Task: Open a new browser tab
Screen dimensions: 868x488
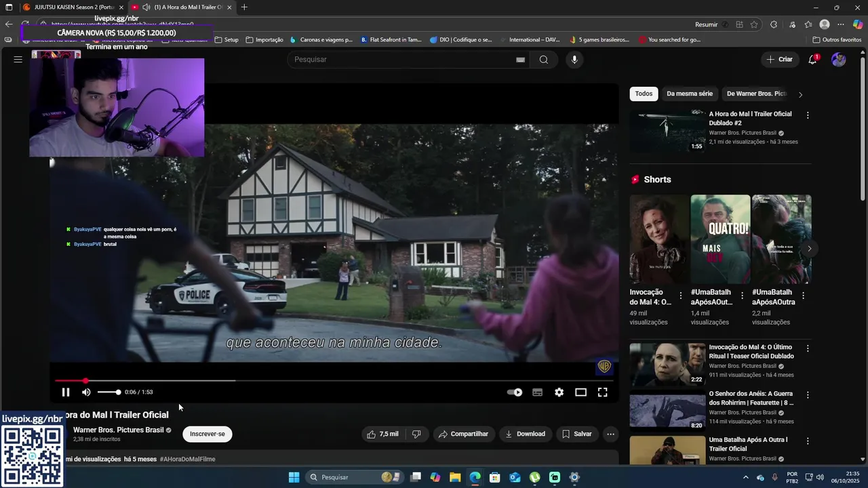Action: (244, 7)
